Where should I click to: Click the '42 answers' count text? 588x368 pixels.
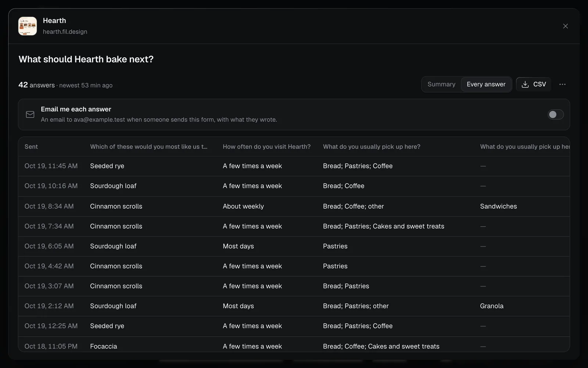(x=36, y=85)
